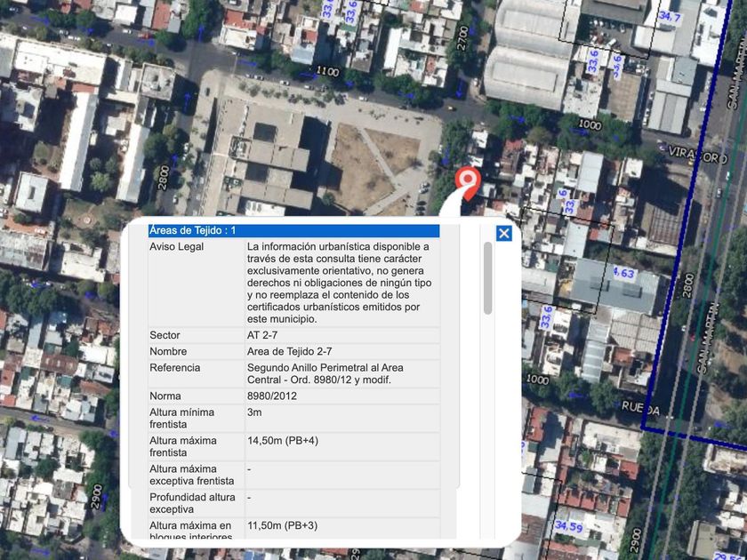
Task: Click the '34,7' elevation label on map
Action: 670,17
